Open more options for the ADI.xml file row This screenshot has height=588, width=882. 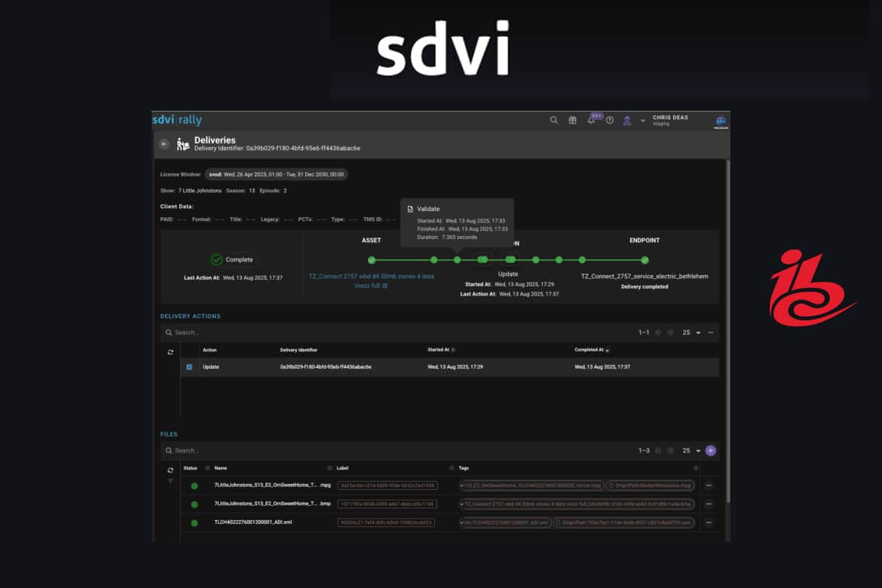click(x=709, y=522)
